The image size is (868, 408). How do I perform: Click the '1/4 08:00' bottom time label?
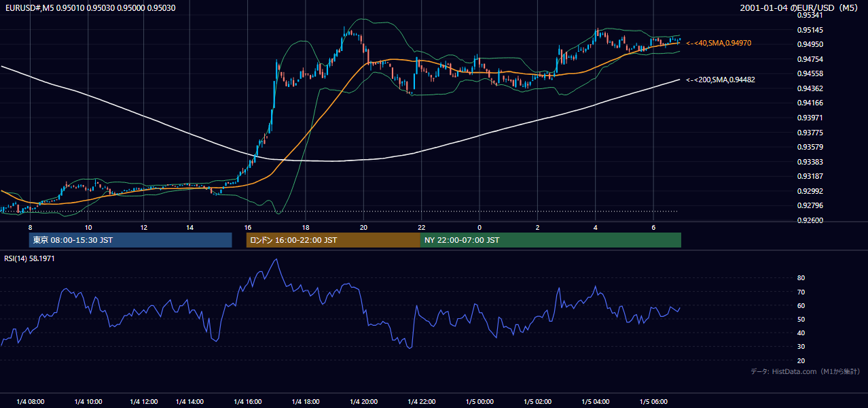coord(31,401)
